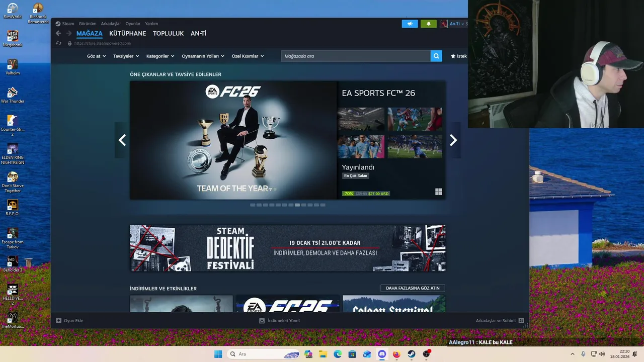
Task: Open Arkadaşlar ve Sohbet panel
Action: point(500,320)
